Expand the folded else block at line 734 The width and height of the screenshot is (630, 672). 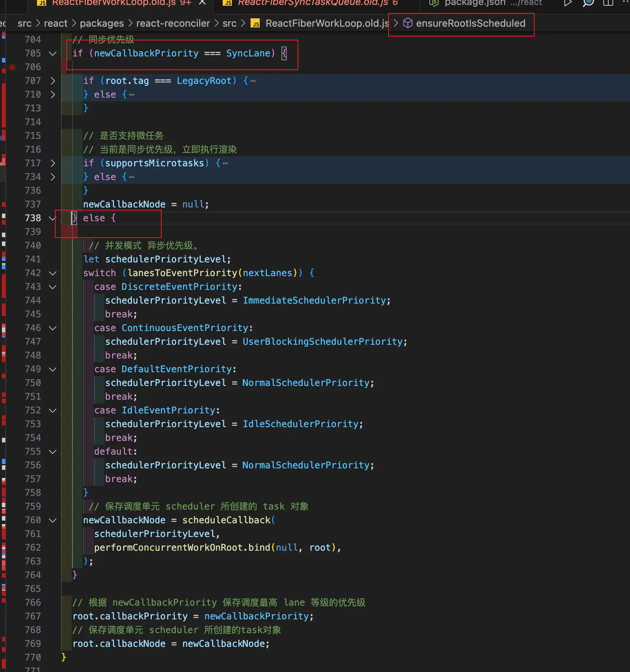coord(53,177)
